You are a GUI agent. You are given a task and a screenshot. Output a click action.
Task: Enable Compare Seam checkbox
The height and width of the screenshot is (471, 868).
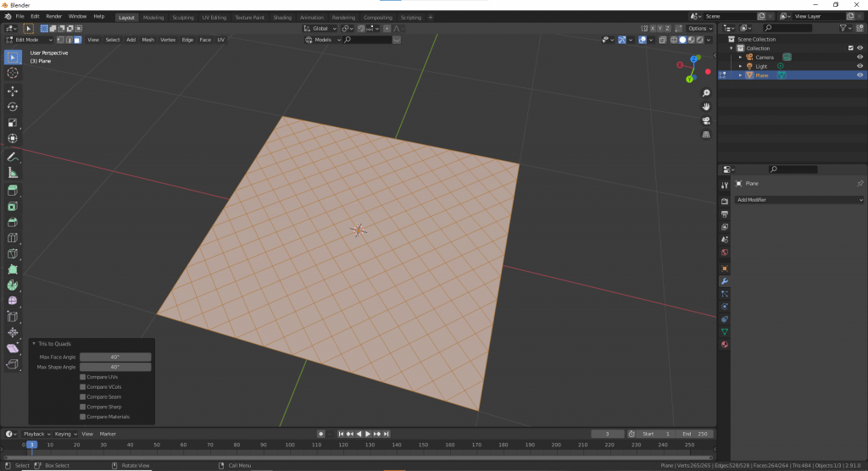[82, 396]
